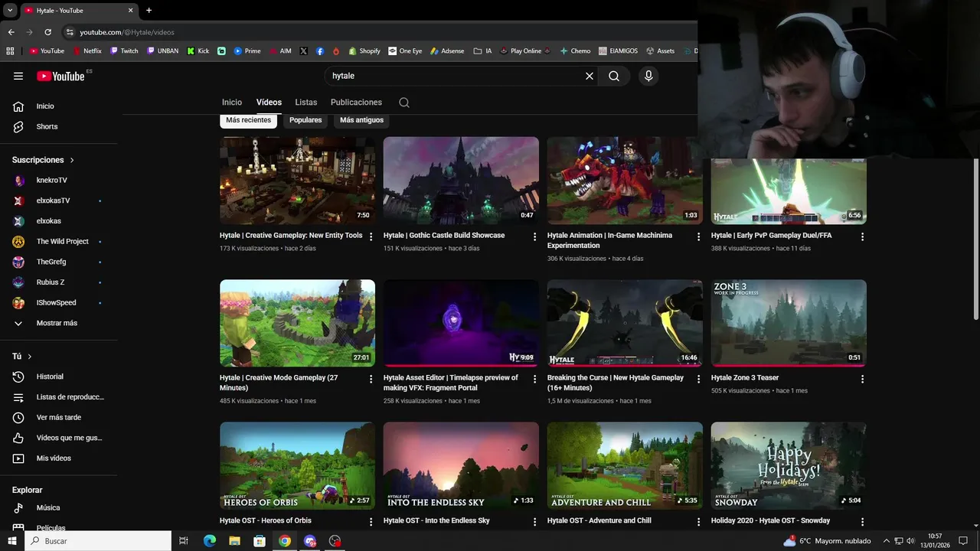Open options menu for Breaking the Curse video

point(698,379)
